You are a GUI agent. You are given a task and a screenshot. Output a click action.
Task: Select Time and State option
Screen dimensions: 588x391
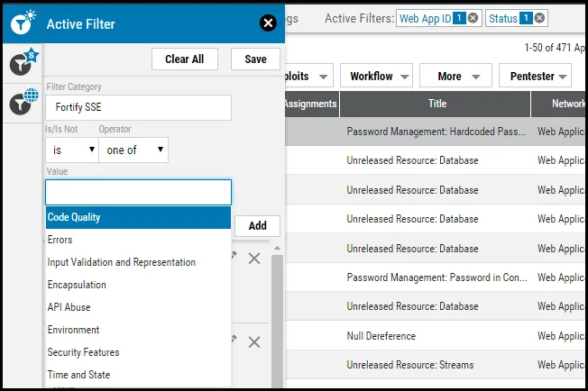pyautogui.click(x=138, y=375)
